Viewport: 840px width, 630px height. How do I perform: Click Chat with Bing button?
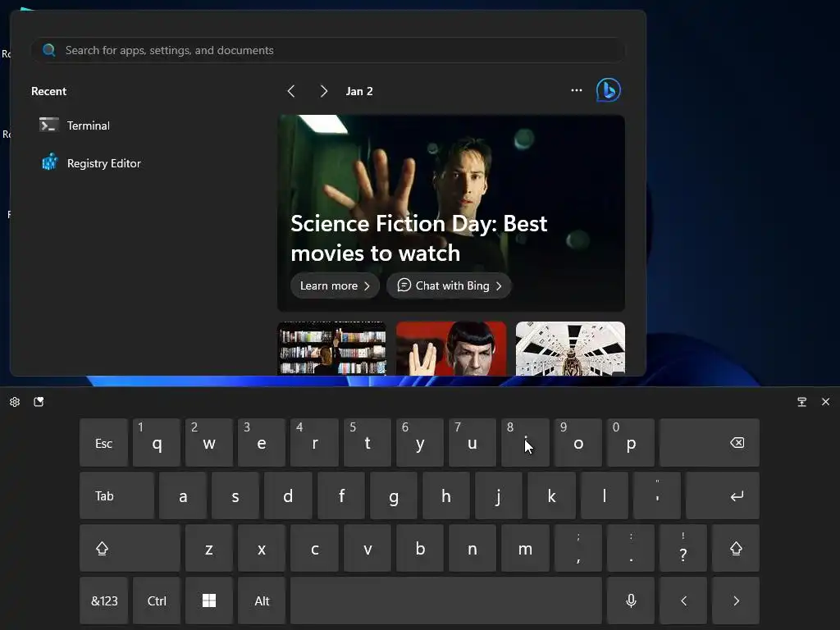point(449,285)
